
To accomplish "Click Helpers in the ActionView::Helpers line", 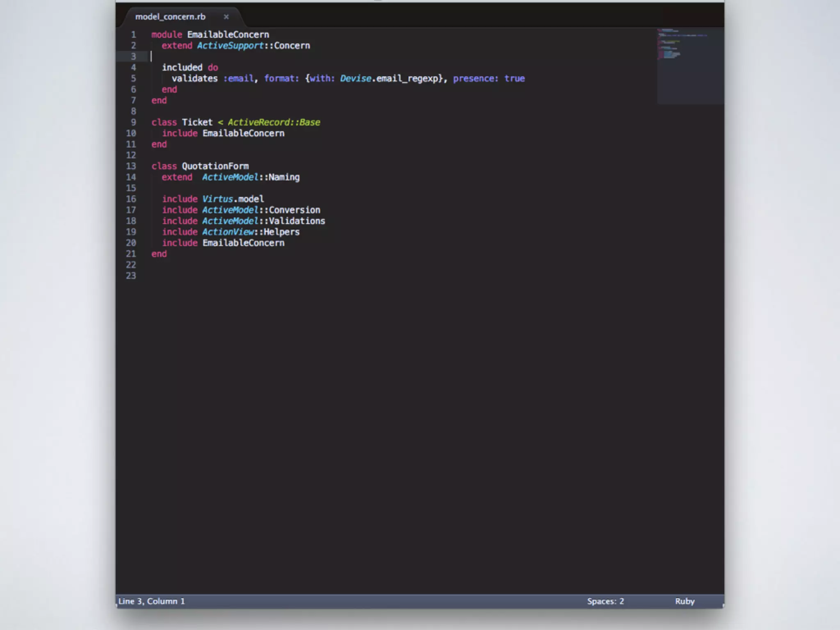I will click(x=281, y=232).
